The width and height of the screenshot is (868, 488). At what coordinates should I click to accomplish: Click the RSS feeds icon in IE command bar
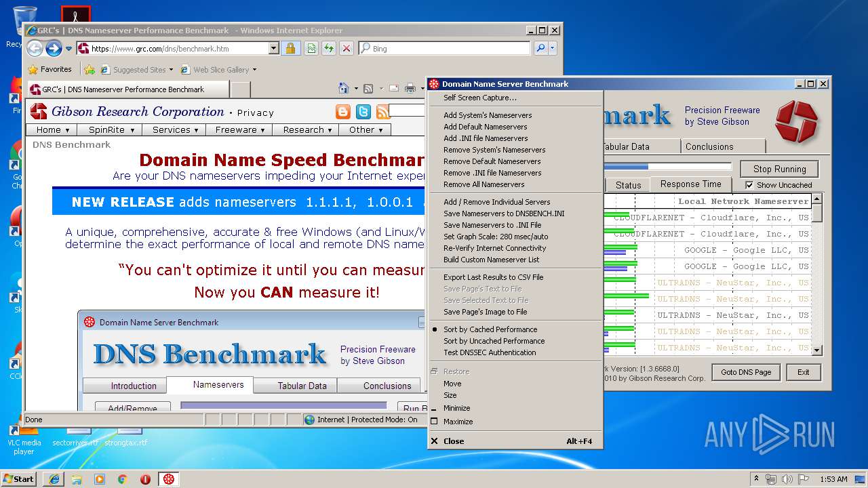coord(368,89)
